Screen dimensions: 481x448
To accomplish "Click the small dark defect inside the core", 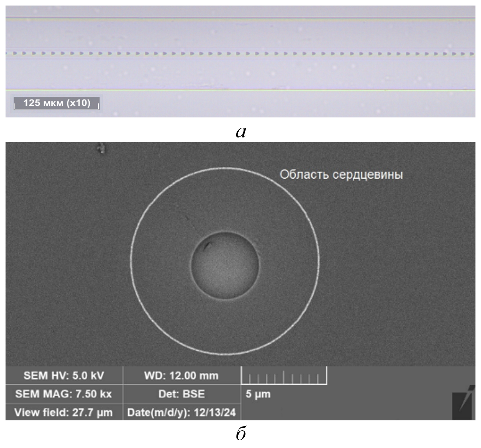I will 207,246.
